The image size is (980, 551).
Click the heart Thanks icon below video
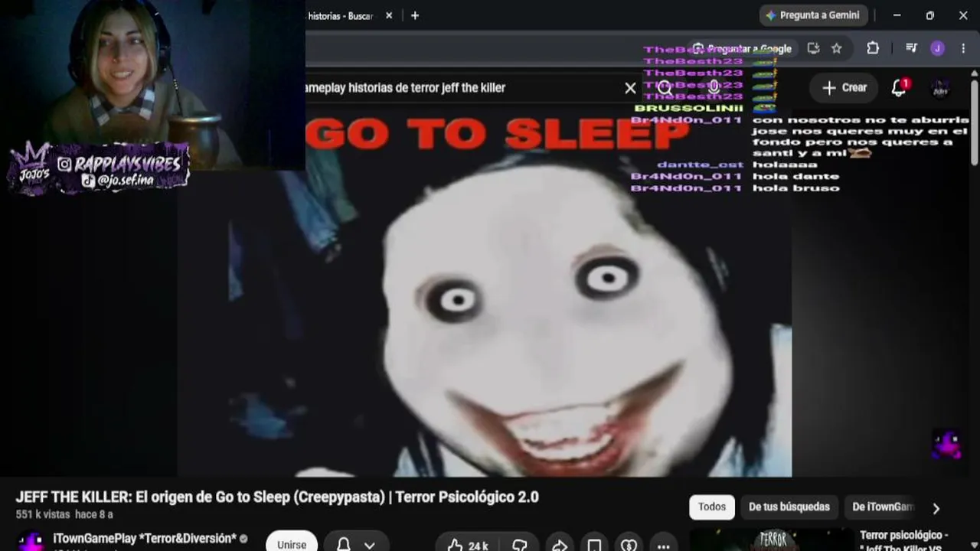tap(629, 545)
